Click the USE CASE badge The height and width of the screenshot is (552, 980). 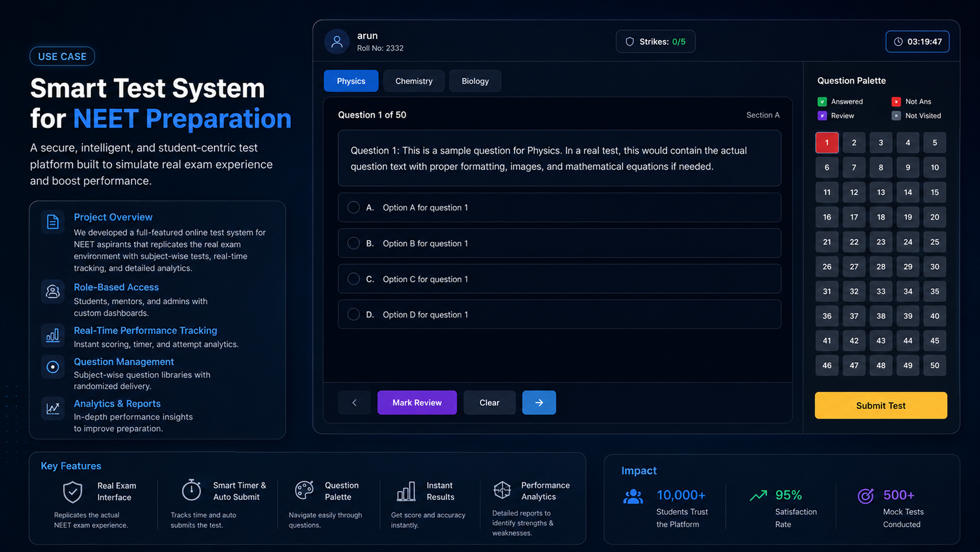[x=62, y=56]
